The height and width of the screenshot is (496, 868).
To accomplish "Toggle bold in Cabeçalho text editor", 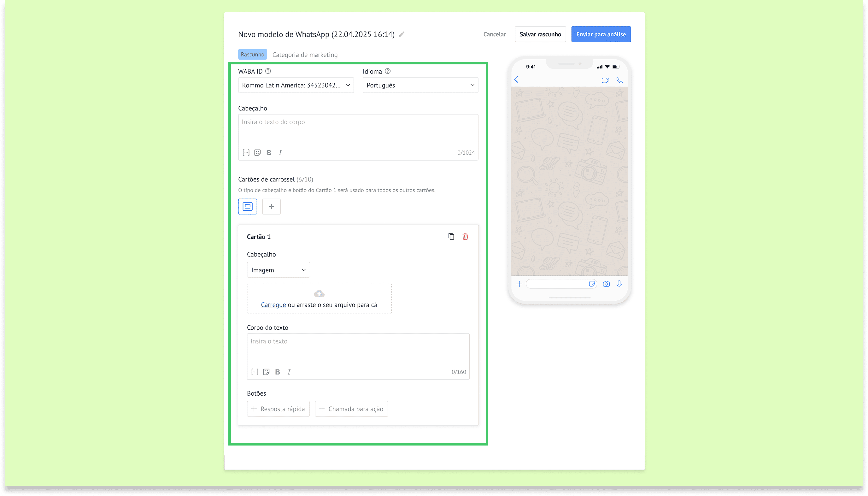I will pos(269,153).
